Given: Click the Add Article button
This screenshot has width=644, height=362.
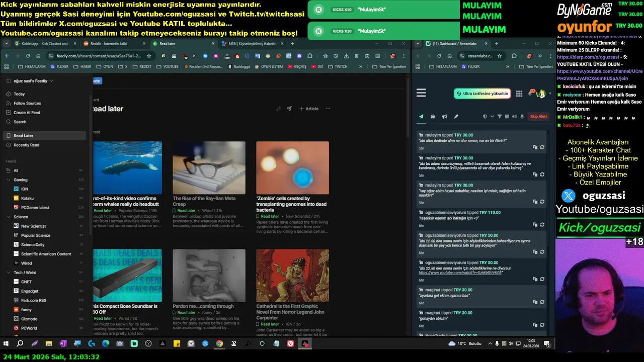Looking at the screenshot, I should [x=309, y=109].
